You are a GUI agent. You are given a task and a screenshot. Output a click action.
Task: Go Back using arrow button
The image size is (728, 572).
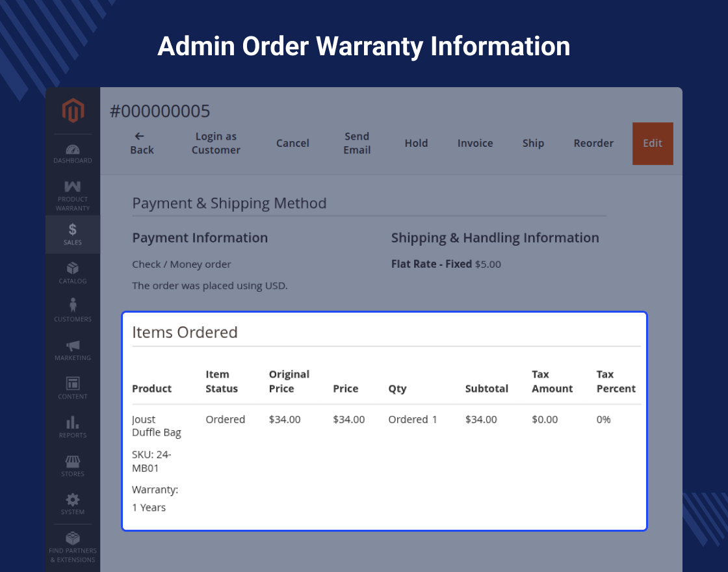[142, 143]
